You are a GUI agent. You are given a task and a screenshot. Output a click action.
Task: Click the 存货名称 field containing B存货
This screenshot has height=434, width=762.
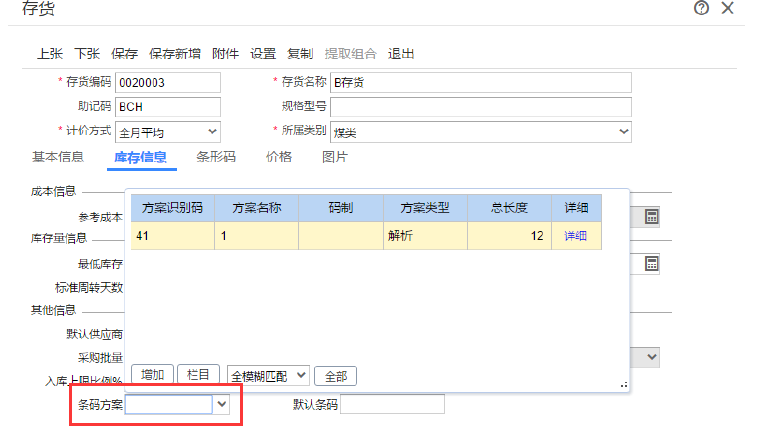point(481,83)
